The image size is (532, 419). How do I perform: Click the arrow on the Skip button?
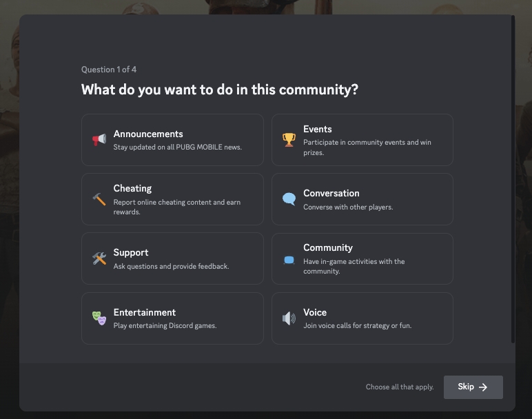[483, 387]
